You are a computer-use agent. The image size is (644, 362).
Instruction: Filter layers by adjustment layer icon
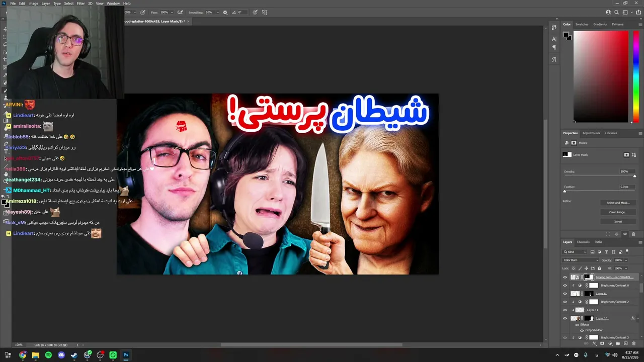[599, 252]
